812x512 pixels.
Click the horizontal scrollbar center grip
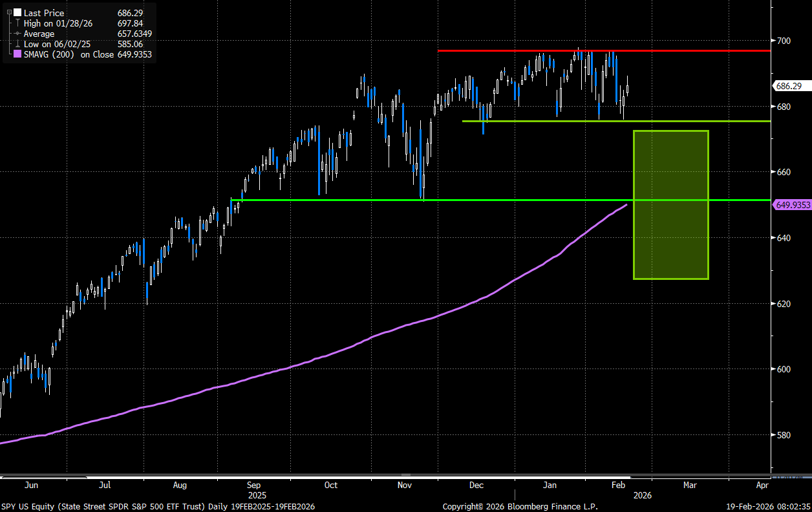coord(405,475)
